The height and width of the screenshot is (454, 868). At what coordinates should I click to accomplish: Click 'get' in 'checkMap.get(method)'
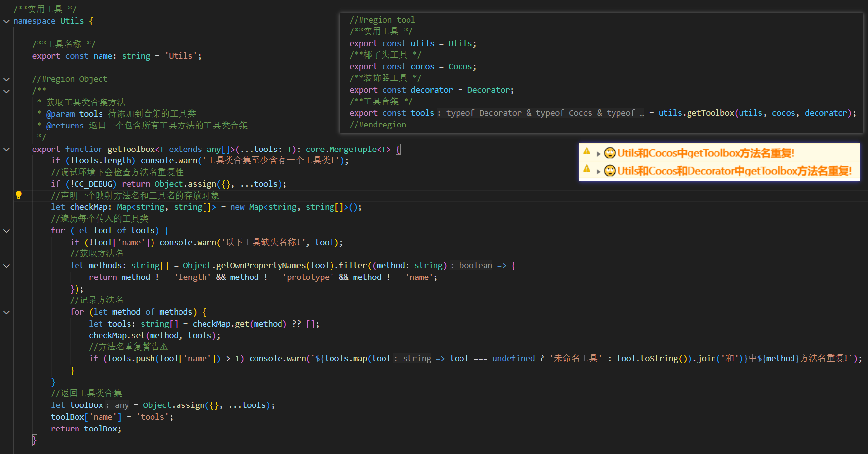[x=242, y=324]
